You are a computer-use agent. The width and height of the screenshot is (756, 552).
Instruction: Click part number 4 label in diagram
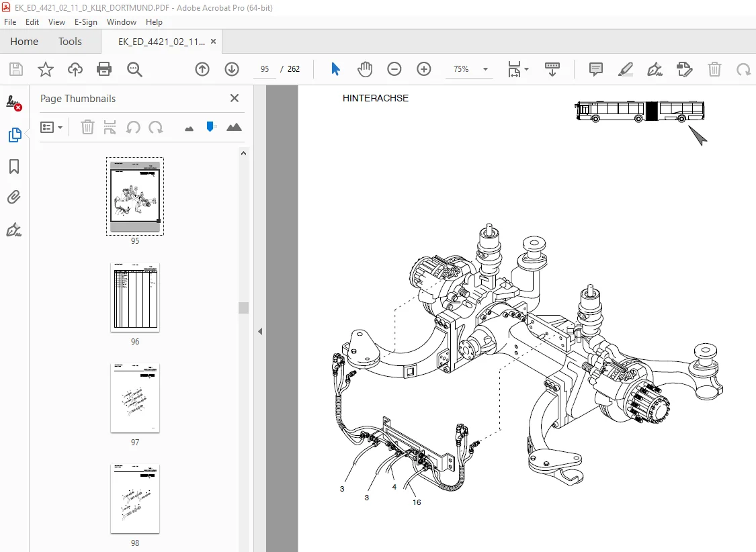pyautogui.click(x=394, y=487)
